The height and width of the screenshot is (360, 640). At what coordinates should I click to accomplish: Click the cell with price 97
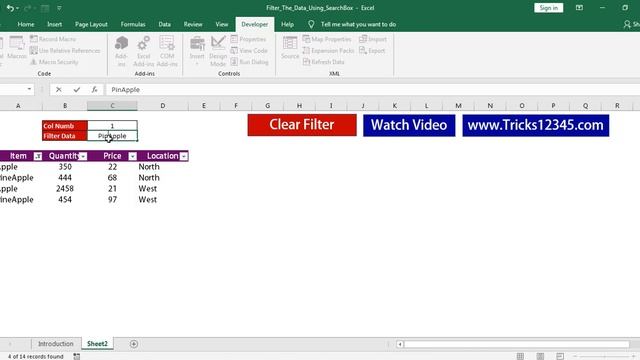point(112,200)
